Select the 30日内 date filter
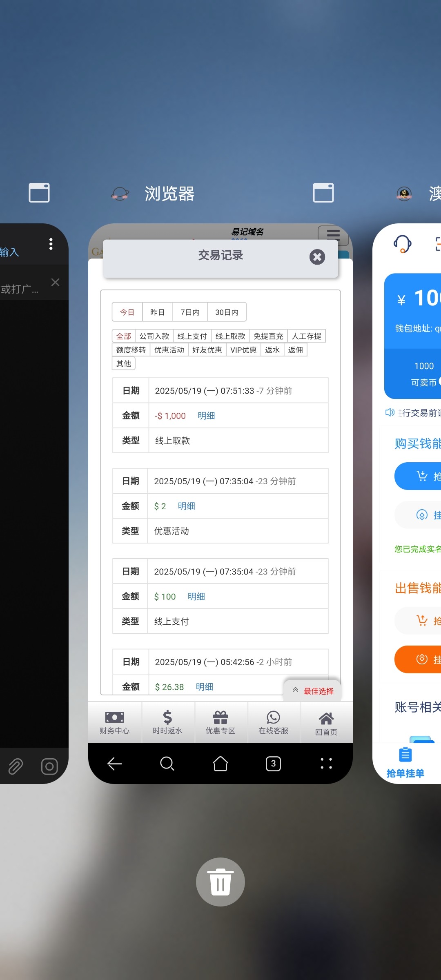This screenshot has height=980, width=441. 227,312
